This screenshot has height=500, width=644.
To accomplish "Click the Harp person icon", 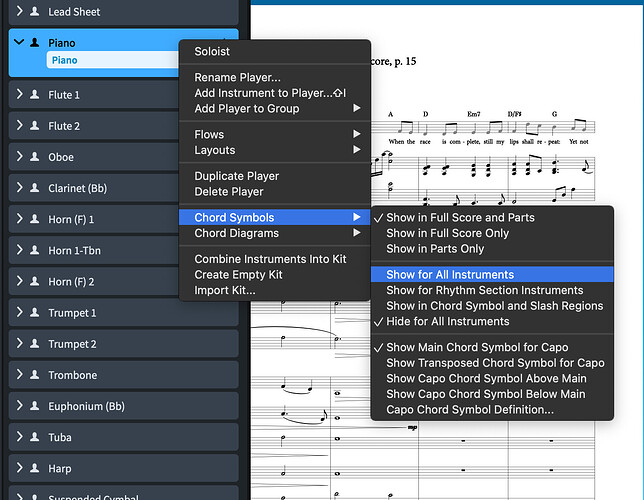I will point(35,468).
